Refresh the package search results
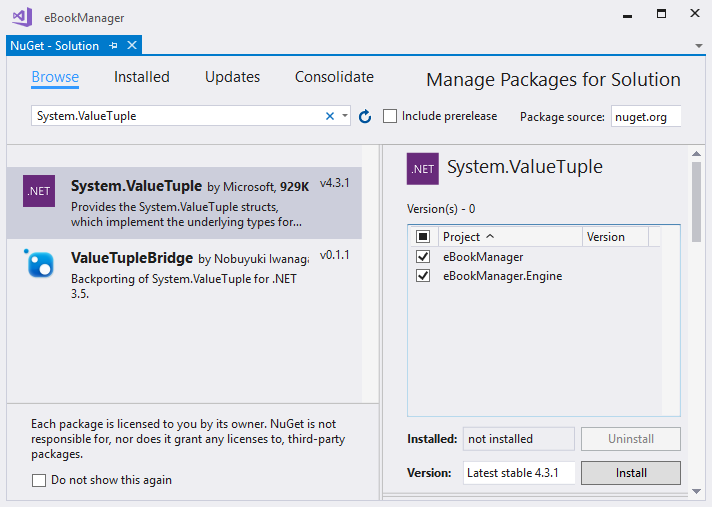This screenshot has width=712, height=507. pos(365,116)
